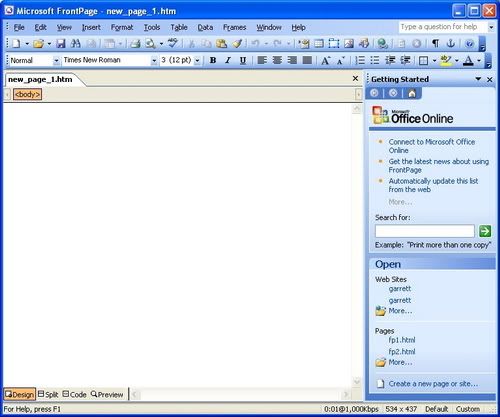Go to the task pane Home icon

[412, 93]
